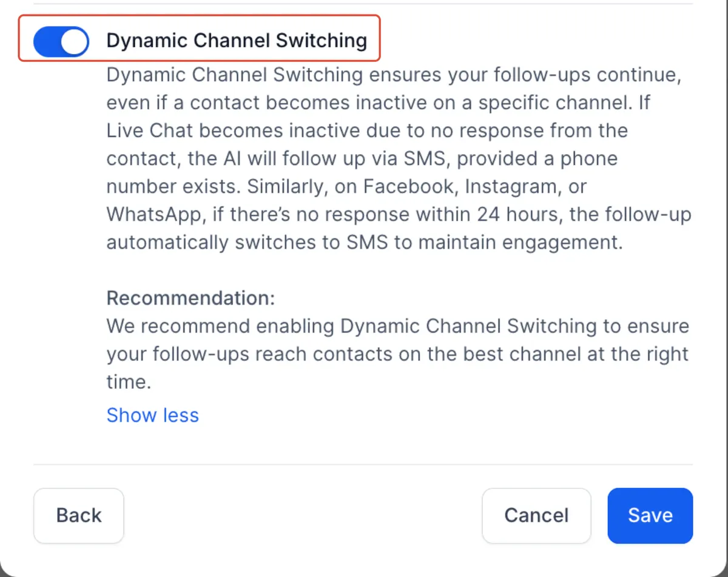Click the white knob of the blue toggle
Image resolution: width=728 pixels, height=577 pixels.
75,42
